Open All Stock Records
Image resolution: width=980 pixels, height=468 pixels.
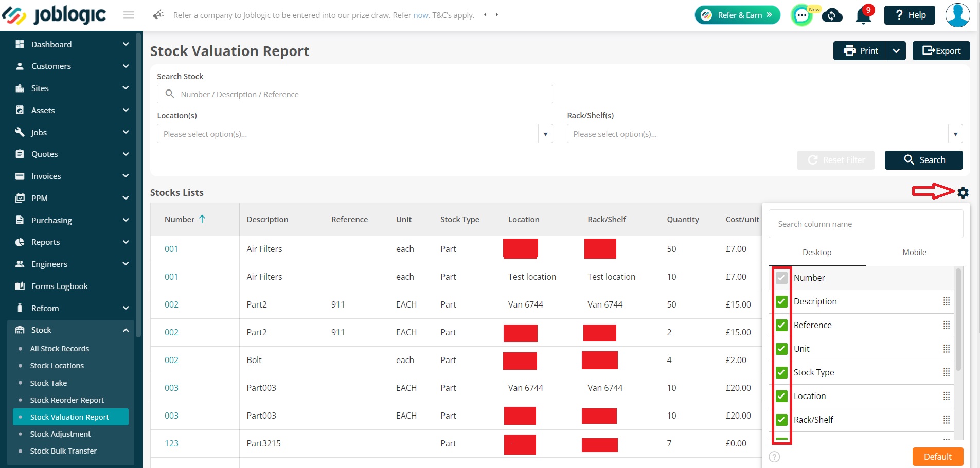(60, 349)
